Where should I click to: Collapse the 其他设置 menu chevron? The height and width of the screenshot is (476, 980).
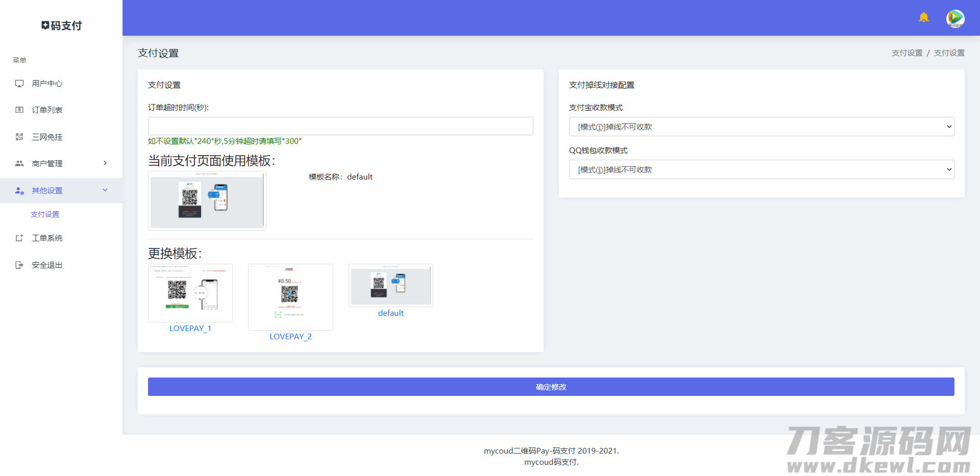pos(105,190)
